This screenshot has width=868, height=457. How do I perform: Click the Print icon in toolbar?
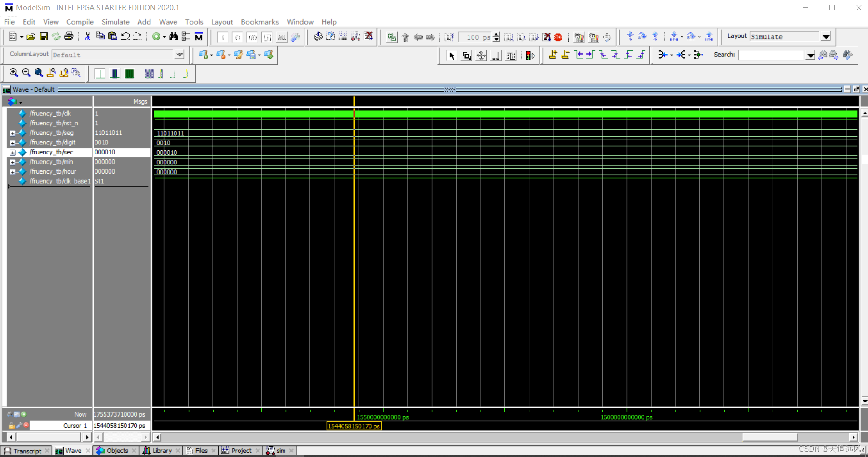pyautogui.click(x=69, y=36)
